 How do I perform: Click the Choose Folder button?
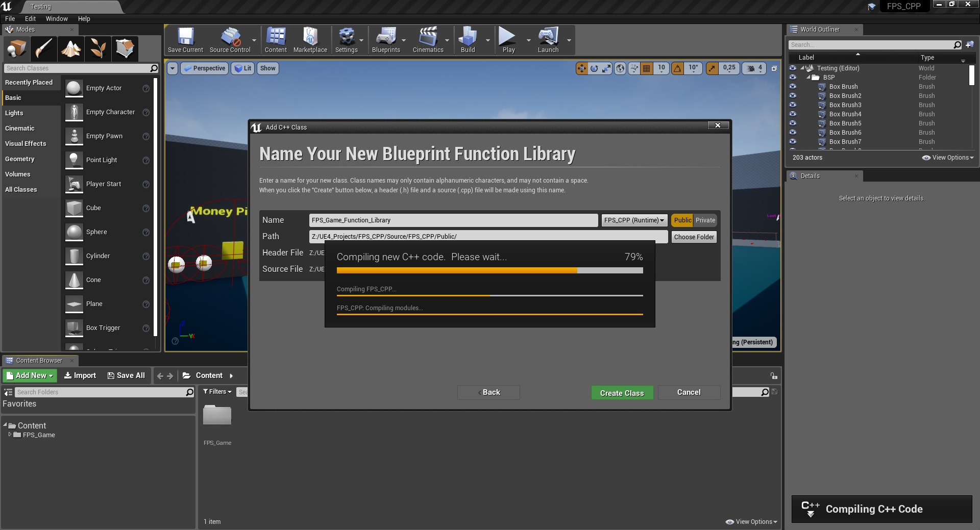pos(694,237)
